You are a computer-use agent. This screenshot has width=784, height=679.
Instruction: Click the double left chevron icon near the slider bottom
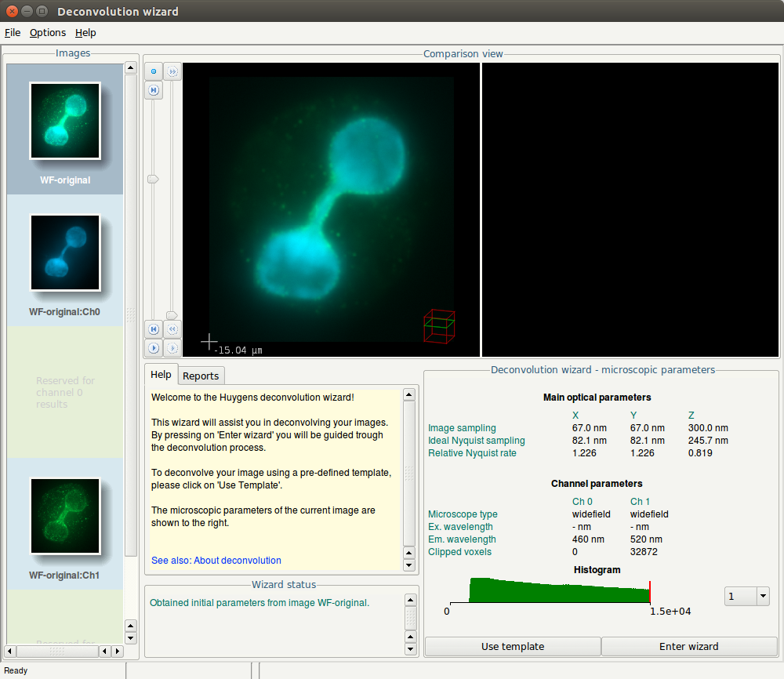click(172, 329)
